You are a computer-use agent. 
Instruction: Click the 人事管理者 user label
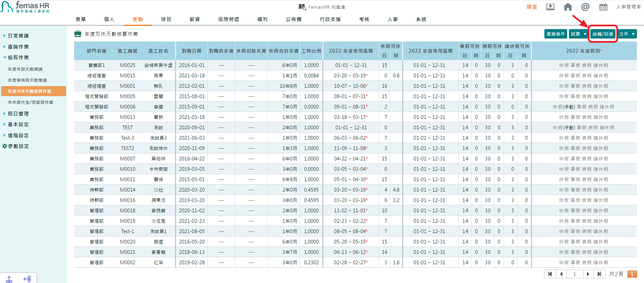point(628,7)
